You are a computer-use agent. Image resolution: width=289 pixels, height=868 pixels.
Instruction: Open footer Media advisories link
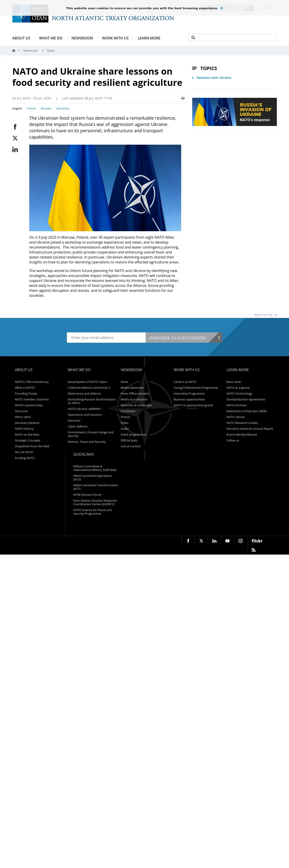132,388
